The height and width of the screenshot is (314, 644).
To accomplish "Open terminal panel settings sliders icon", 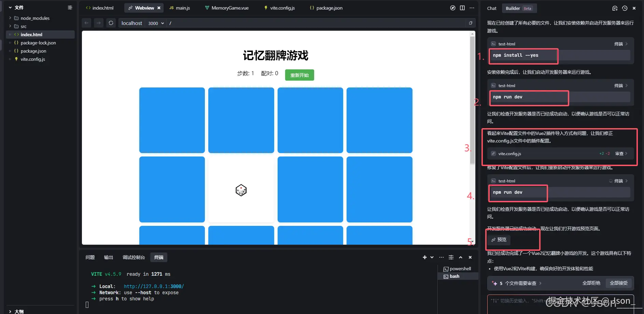I will click(x=451, y=257).
